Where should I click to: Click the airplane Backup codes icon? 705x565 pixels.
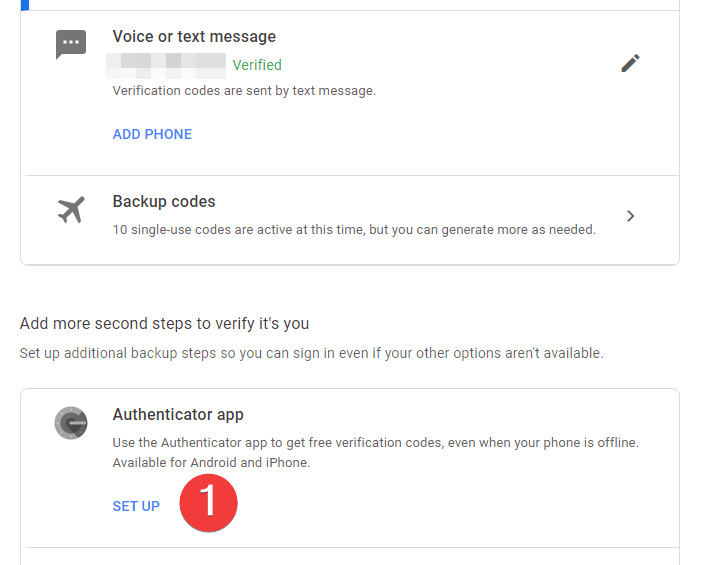click(71, 209)
